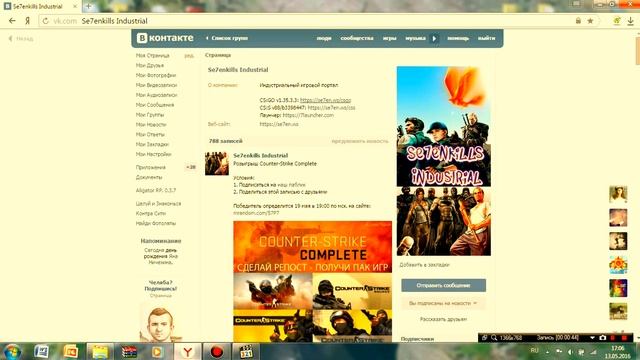Switch to Yandex Browser on the taskbar
Screen dimensions: 640x360
click(187, 351)
